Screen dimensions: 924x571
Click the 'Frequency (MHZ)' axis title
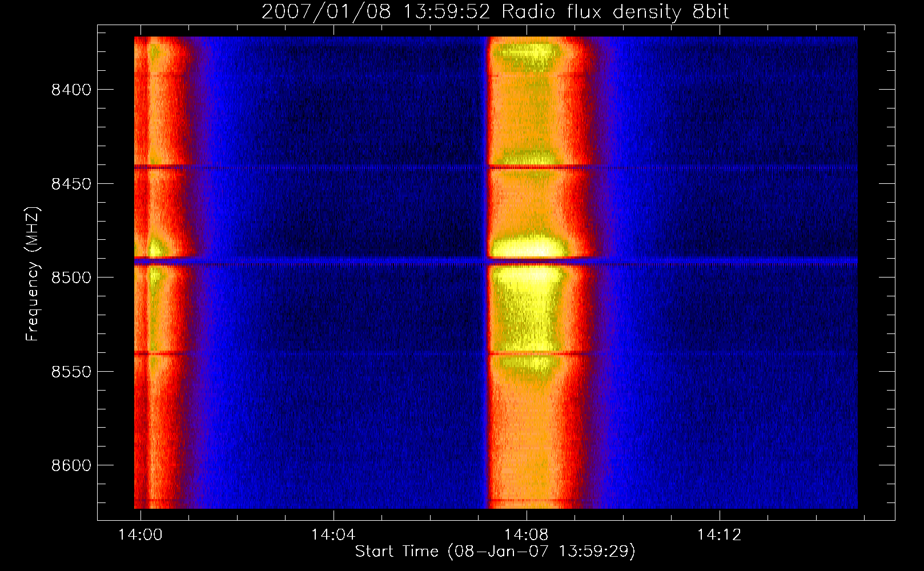pyautogui.click(x=33, y=274)
